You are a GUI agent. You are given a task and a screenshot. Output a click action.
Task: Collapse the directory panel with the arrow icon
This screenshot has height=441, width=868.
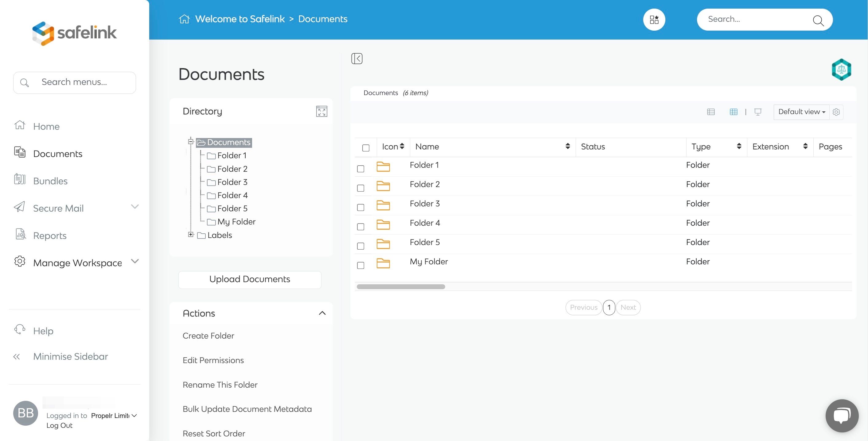coord(356,59)
